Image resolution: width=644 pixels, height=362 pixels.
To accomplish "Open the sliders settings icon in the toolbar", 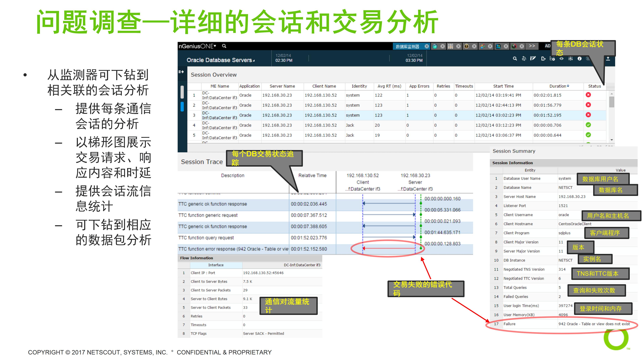I will click(x=571, y=58).
